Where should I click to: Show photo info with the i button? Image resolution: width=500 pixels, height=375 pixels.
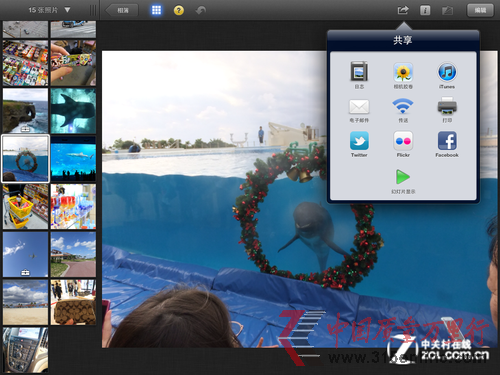(425, 10)
